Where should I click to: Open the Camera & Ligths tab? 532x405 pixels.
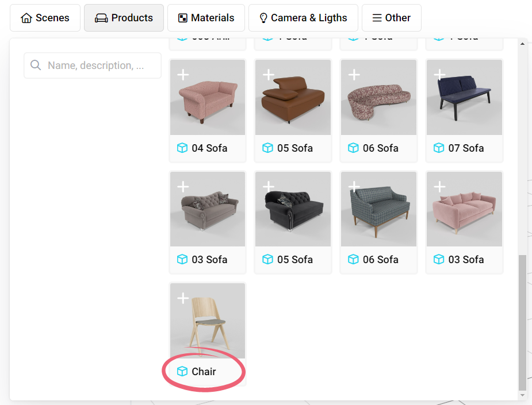click(x=303, y=18)
